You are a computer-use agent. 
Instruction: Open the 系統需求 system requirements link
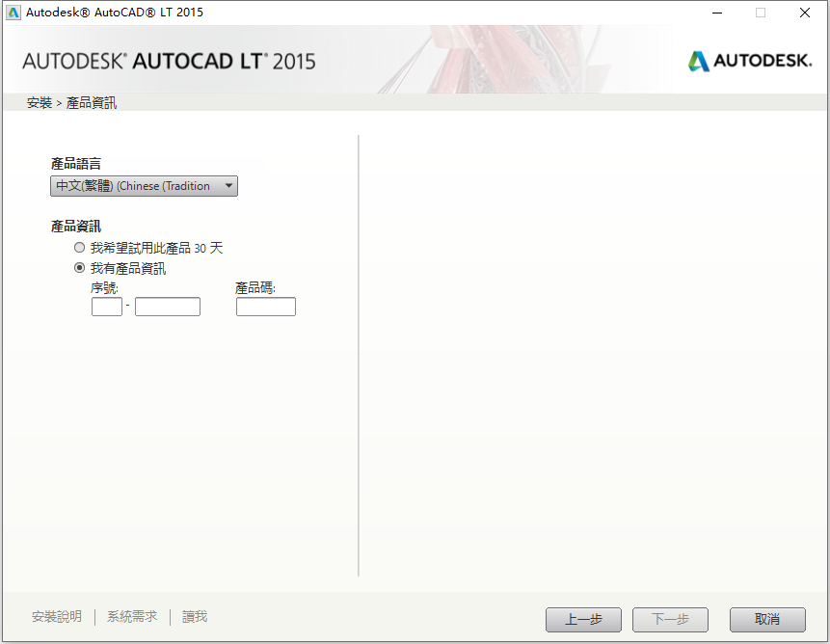(132, 616)
